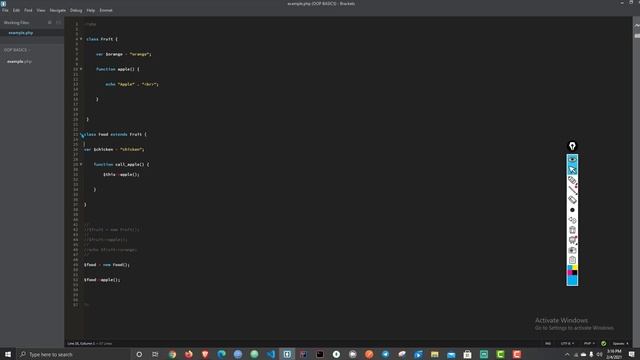Toggle the eye visibility icon in annotation toolbar
This screenshot has height=360, width=640.
click(572, 159)
